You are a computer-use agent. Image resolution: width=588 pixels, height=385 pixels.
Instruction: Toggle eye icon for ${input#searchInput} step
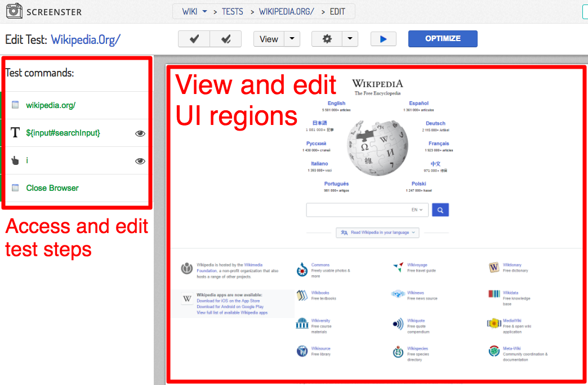(x=140, y=133)
